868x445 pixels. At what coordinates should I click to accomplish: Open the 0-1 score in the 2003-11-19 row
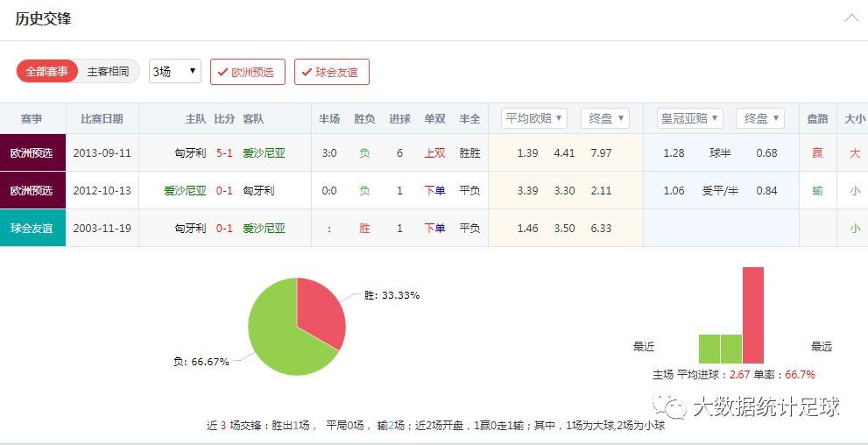click(224, 228)
